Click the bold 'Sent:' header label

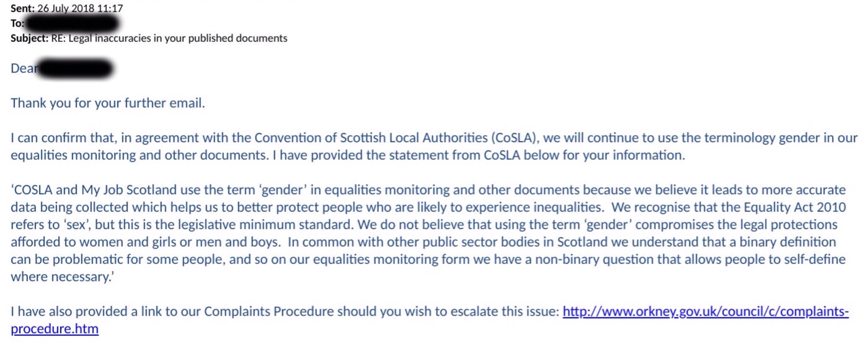(22, 8)
